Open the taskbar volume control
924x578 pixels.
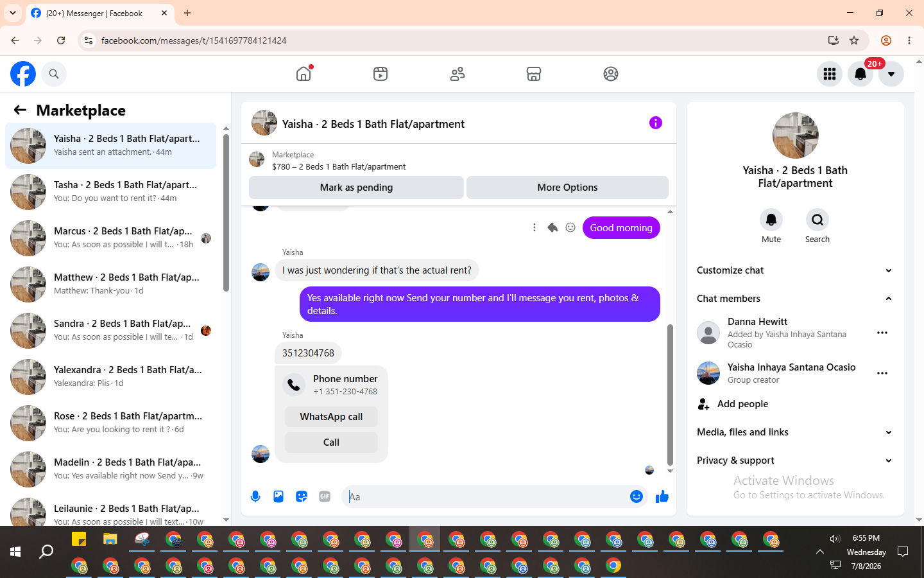pos(834,539)
